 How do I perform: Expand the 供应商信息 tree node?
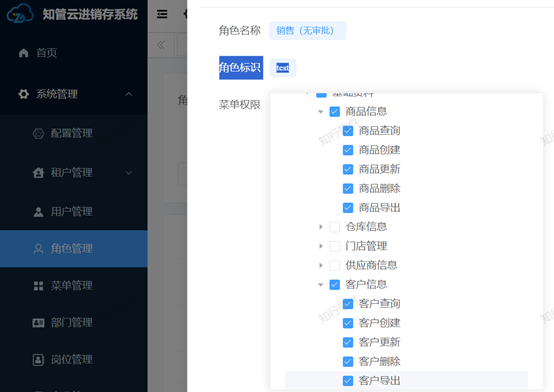[x=321, y=265]
